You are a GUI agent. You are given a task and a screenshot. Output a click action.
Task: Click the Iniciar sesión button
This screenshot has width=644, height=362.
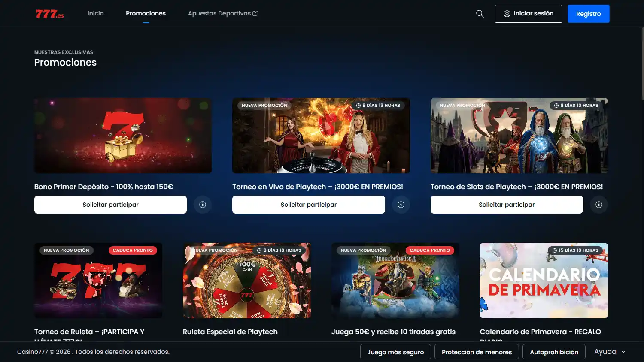click(529, 14)
